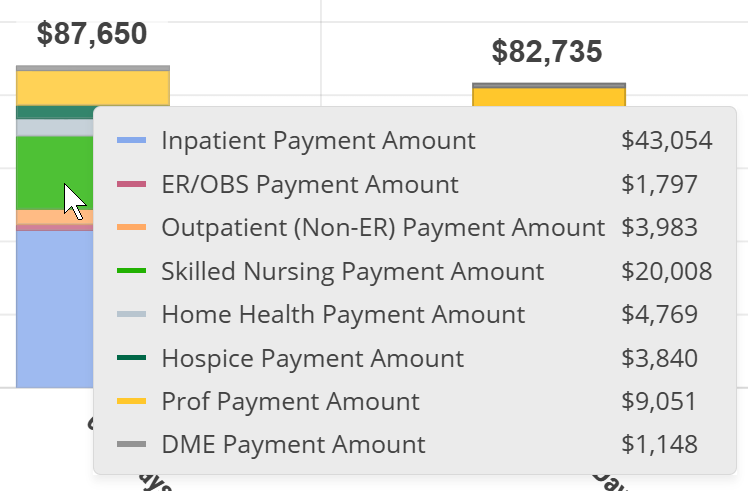Select the Home Health tooltip swatch

[x=131, y=315]
